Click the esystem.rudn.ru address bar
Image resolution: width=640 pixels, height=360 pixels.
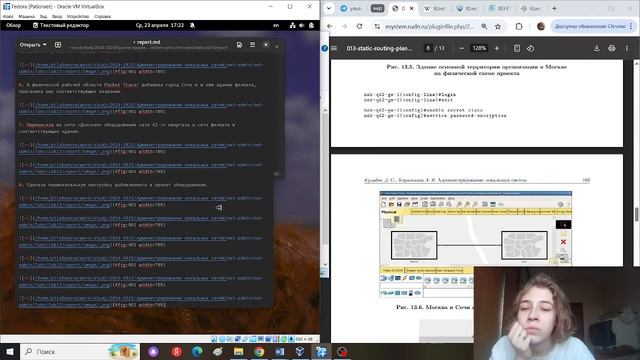[430, 26]
